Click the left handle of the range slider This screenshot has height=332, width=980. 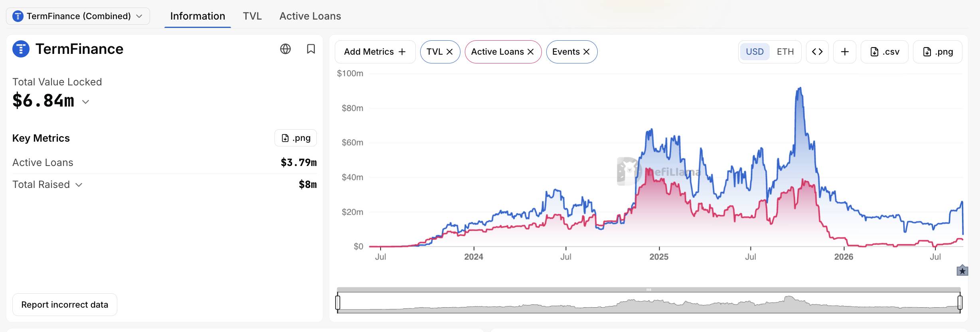(338, 302)
